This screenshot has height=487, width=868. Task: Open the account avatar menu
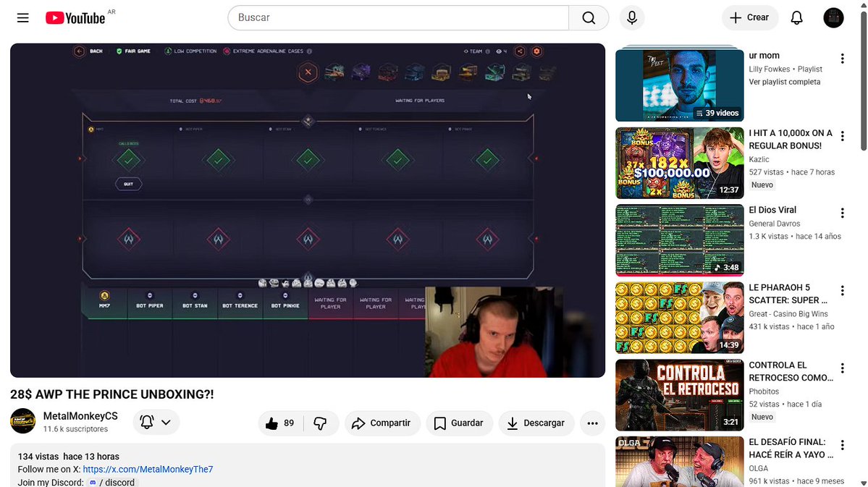click(833, 17)
